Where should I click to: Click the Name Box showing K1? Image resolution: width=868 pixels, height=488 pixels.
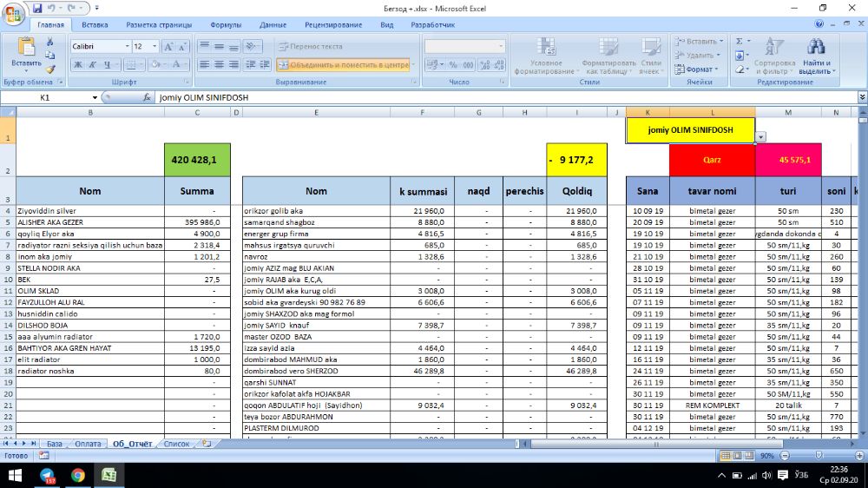coord(45,97)
